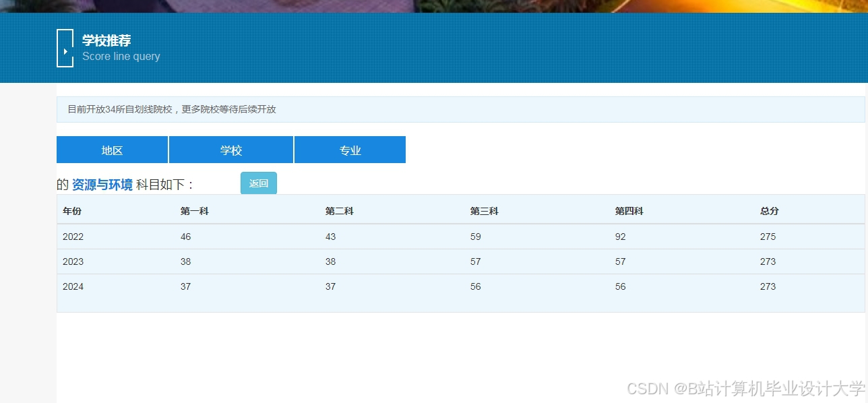Select the 2023 year cell

[73, 261]
